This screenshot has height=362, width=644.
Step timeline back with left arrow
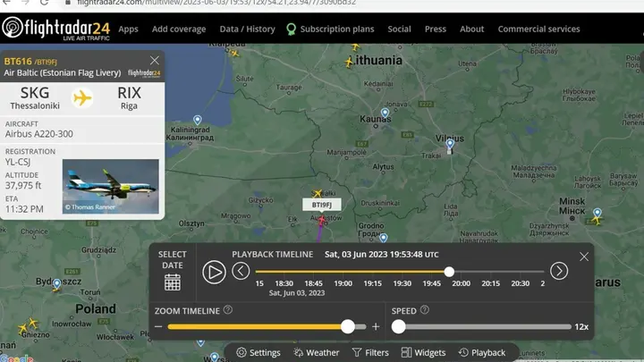241,271
